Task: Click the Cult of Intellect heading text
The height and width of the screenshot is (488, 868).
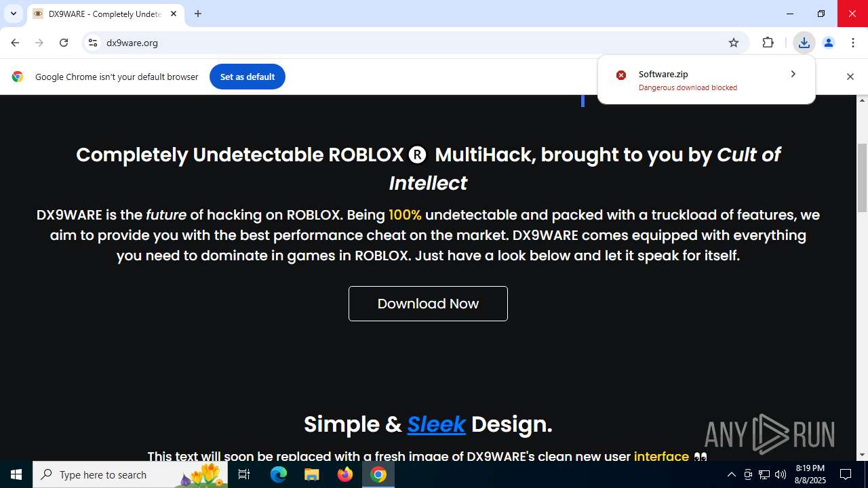Action: (x=585, y=169)
